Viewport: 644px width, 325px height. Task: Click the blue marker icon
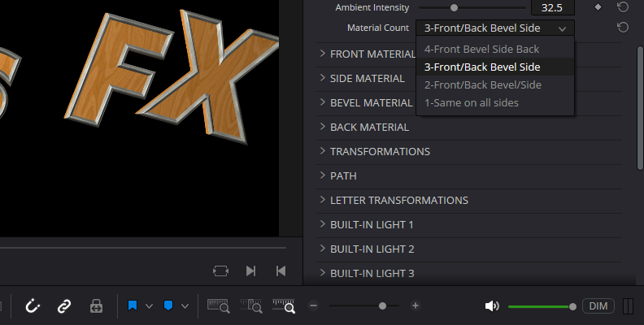point(168,306)
